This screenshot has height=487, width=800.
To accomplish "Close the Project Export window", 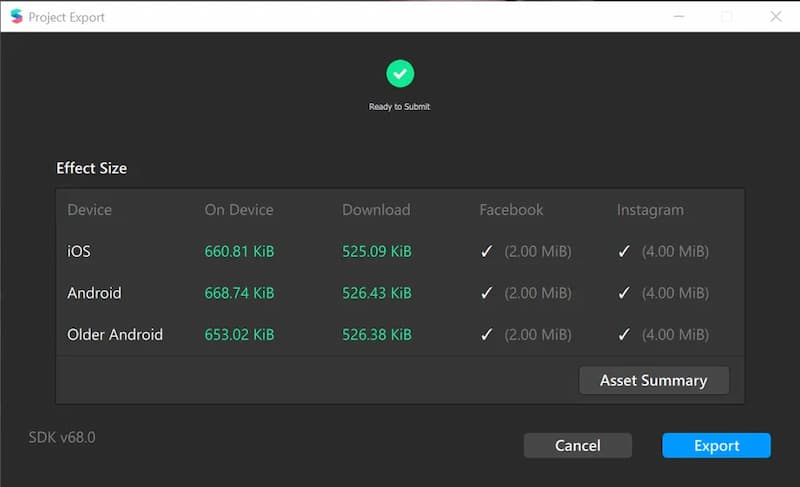I will pos(776,17).
